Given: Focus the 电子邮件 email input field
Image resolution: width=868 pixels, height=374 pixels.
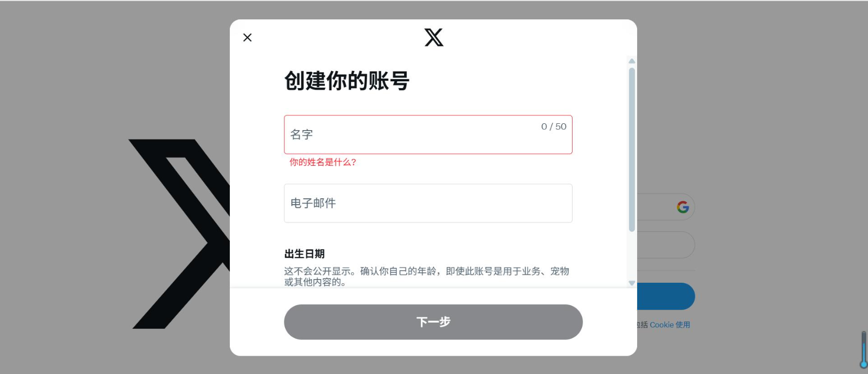Looking at the screenshot, I should pyautogui.click(x=428, y=203).
